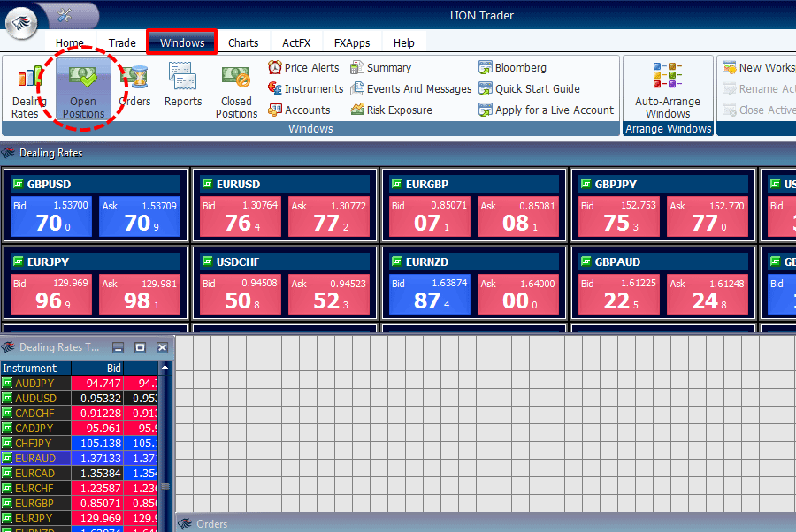Open the Bloomberg window
The height and width of the screenshot is (532, 796).
tap(513, 67)
